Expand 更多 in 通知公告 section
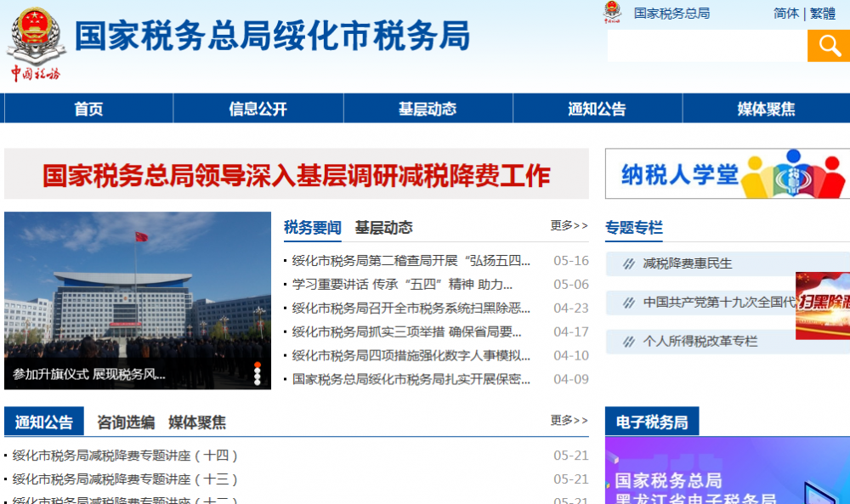This screenshot has height=504, width=850. [569, 421]
